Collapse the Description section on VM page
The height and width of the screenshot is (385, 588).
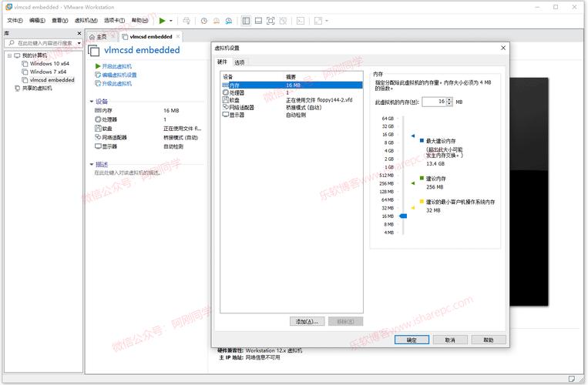pyautogui.click(x=92, y=165)
